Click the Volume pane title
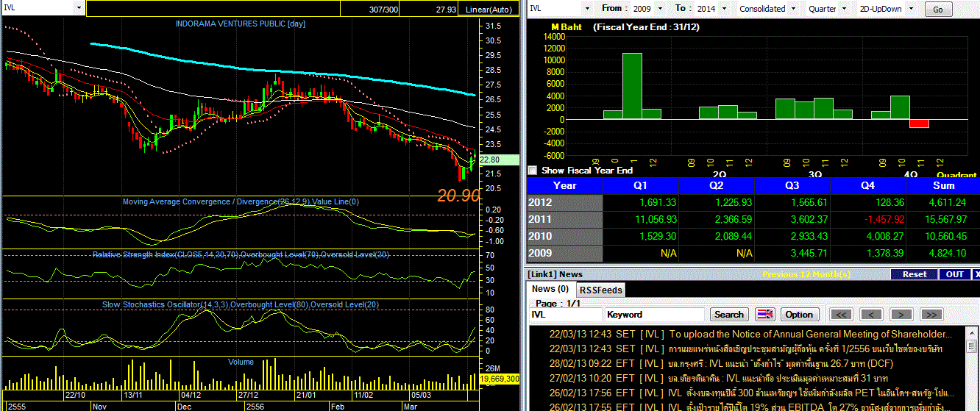 241,362
